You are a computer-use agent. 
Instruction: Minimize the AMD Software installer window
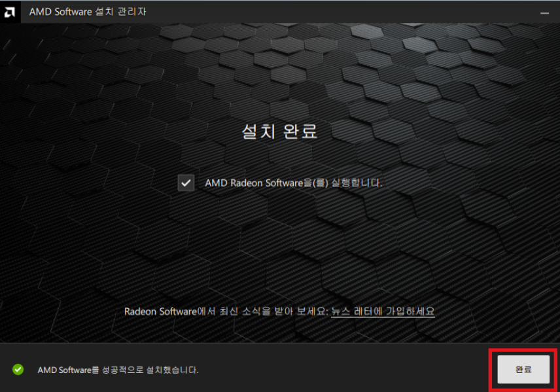pos(544,13)
